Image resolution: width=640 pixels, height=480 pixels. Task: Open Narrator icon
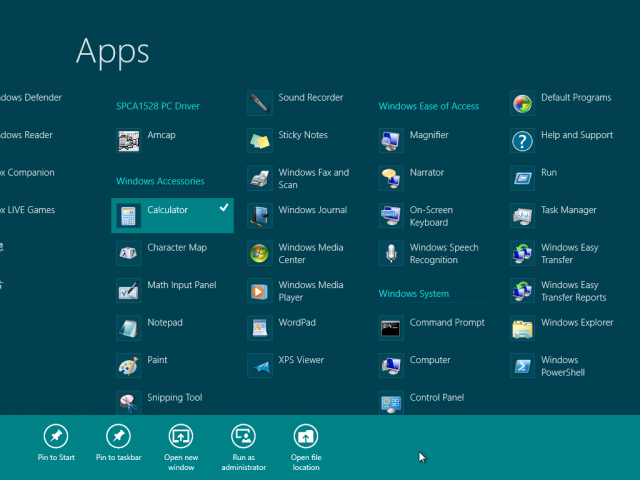coord(391,178)
